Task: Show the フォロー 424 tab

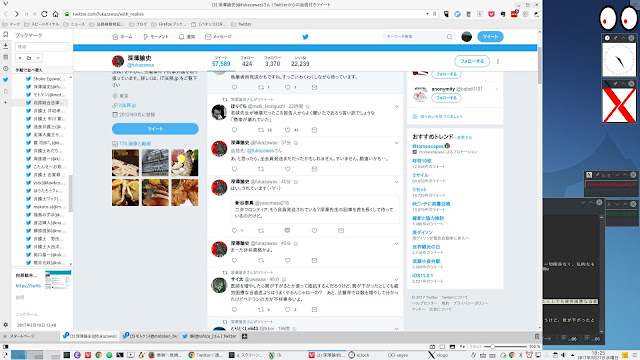Action: click(x=247, y=61)
